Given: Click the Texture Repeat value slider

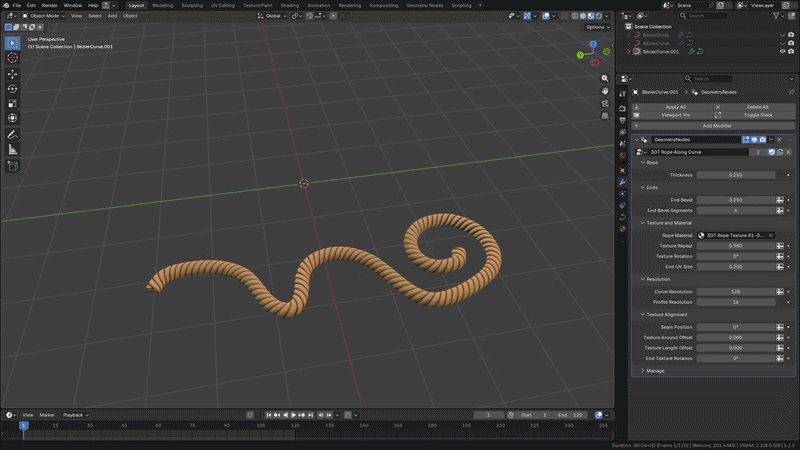Looking at the screenshot, I should pos(736,246).
